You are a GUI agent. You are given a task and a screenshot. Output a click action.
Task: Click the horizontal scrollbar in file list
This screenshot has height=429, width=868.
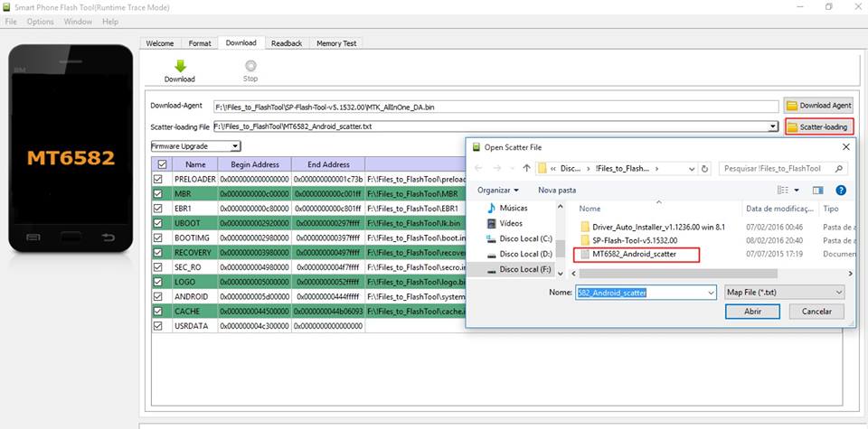pyautogui.click(x=678, y=274)
